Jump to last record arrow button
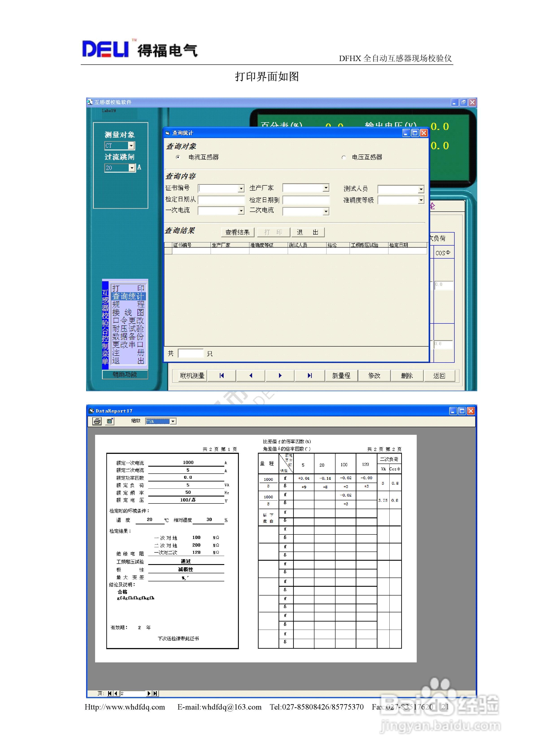 pos(309,375)
